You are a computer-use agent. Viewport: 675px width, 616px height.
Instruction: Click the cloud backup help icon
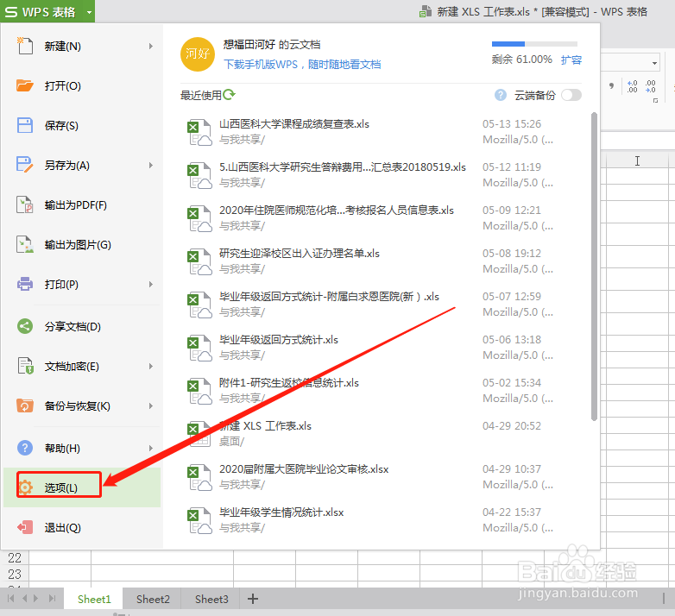pyautogui.click(x=501, y=95)
